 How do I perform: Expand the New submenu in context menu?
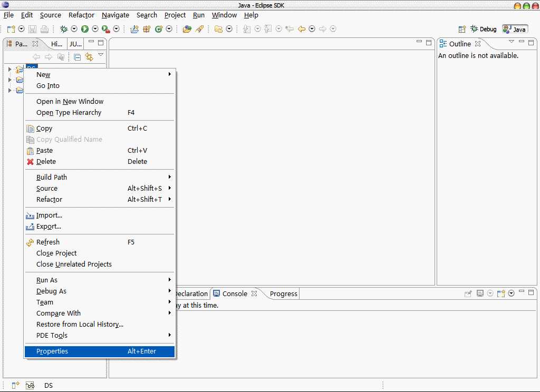coord(100,75)
